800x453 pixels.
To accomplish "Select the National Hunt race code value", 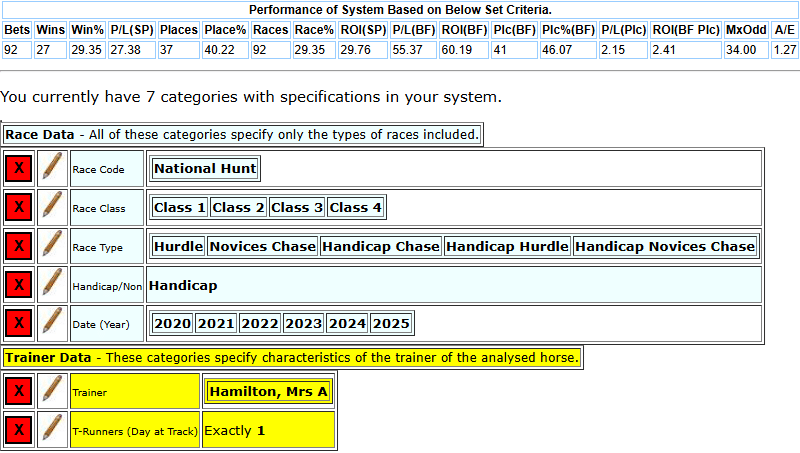I will pos(205,169).
